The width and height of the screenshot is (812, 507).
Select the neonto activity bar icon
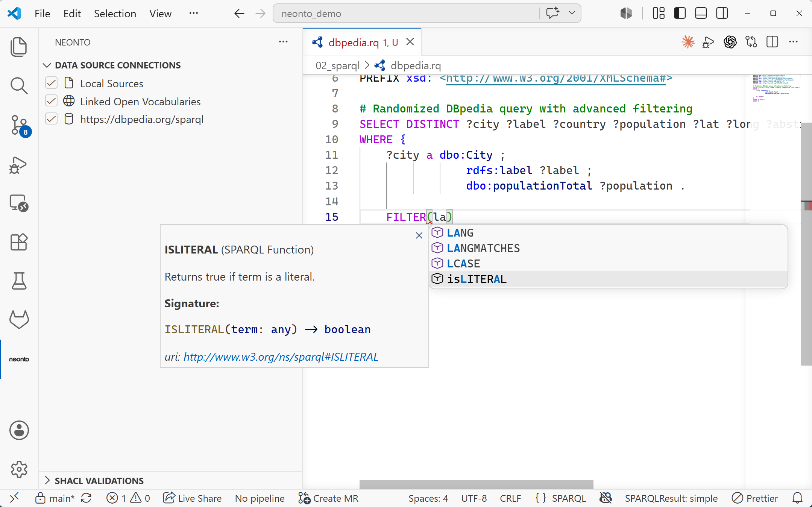pyautogui.click(x=19, y=359)
